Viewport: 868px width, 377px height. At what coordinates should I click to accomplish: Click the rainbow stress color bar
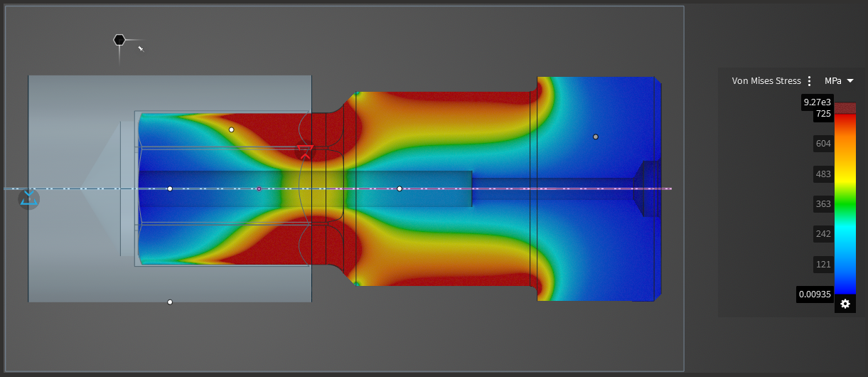(x=845, y=203)
